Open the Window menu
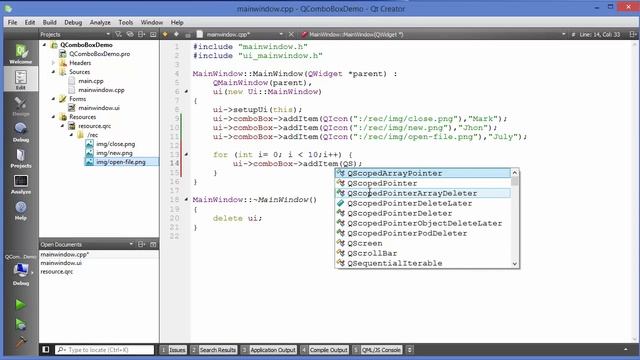The width and height of the screenshot is (640, 360). (x=151, y=22)
